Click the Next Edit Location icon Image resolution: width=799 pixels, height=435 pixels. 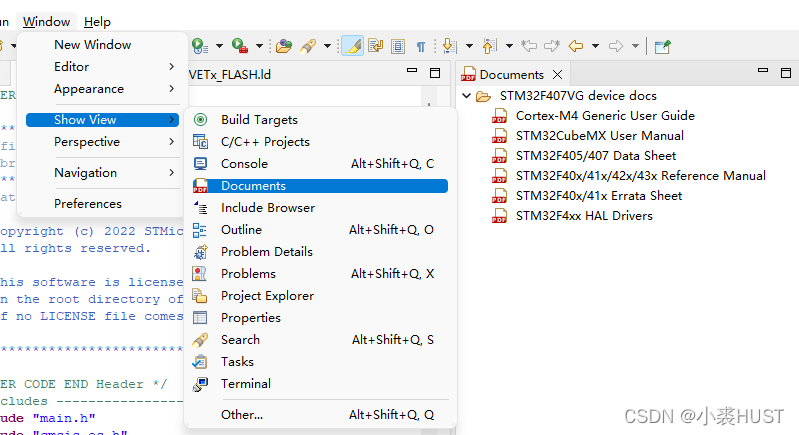click(552, 46)
